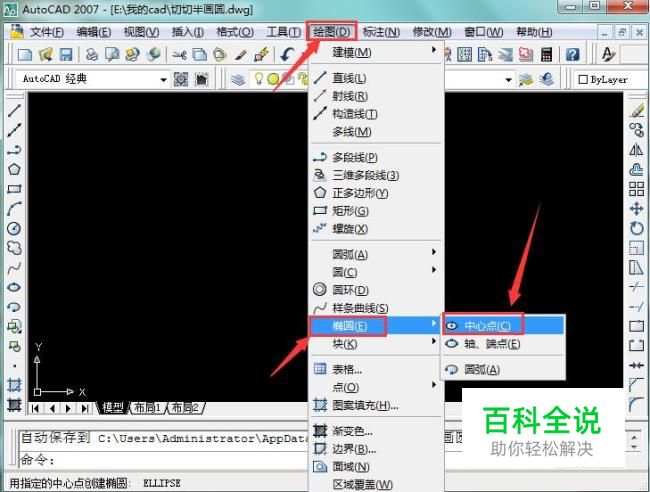This screenshot has height=492, width=650.
Task: Select the Hatch tool in left toolbar
Action: tap(14, 385)
